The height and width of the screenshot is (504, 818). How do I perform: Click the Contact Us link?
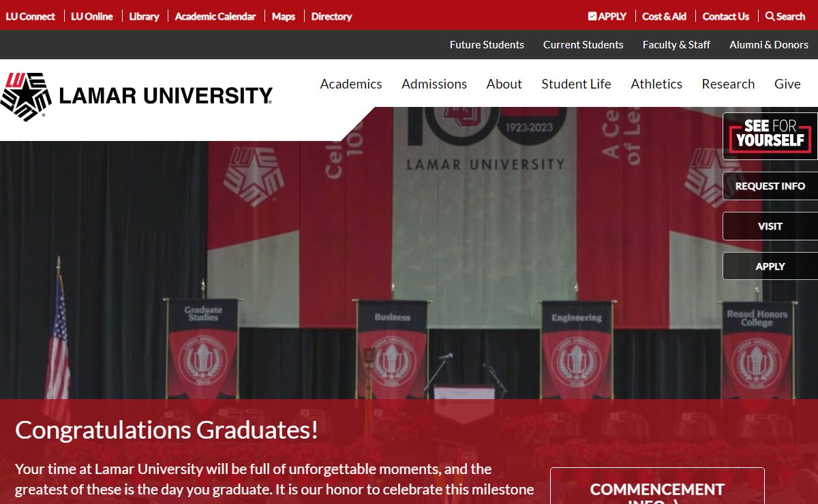[x=725, y=16]
